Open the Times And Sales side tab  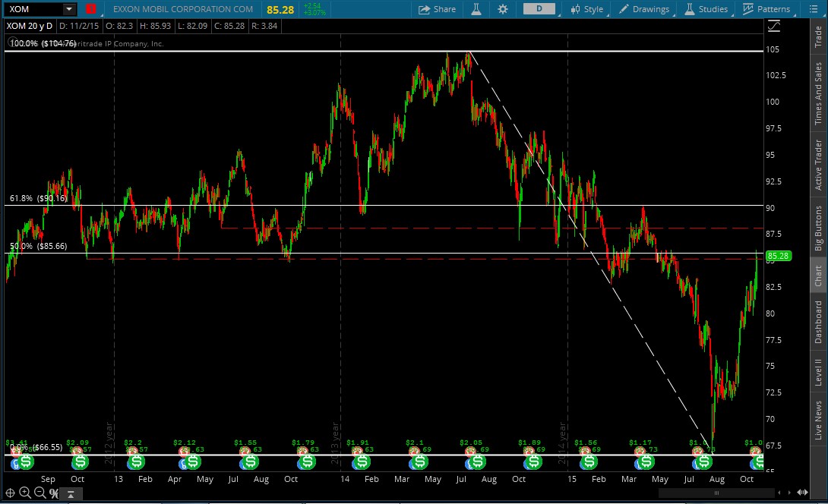(x=818, y=93)
